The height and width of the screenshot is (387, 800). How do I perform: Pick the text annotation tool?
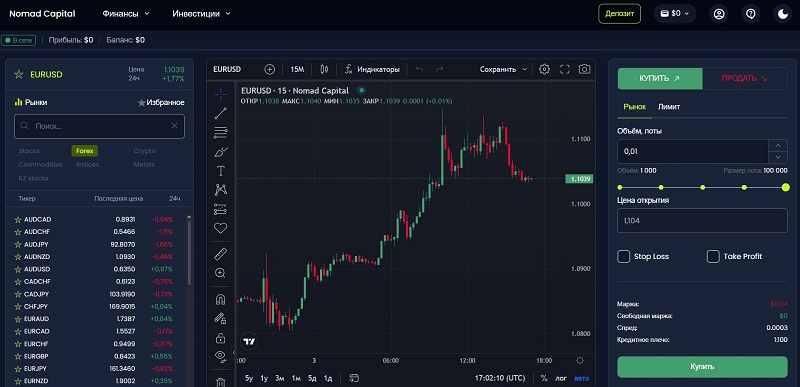click(220, 171)
